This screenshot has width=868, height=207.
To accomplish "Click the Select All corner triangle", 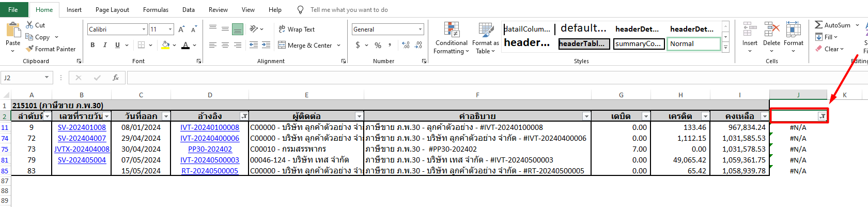I will [6, 95].
